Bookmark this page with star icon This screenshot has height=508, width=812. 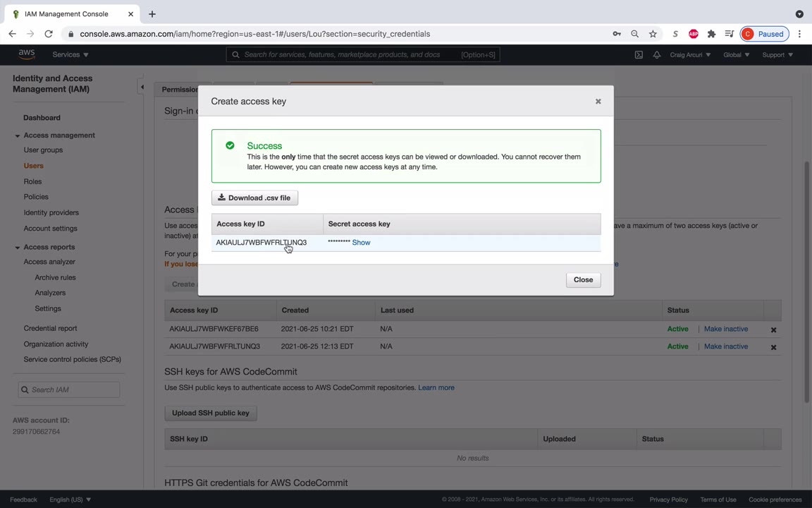[653, 34]
